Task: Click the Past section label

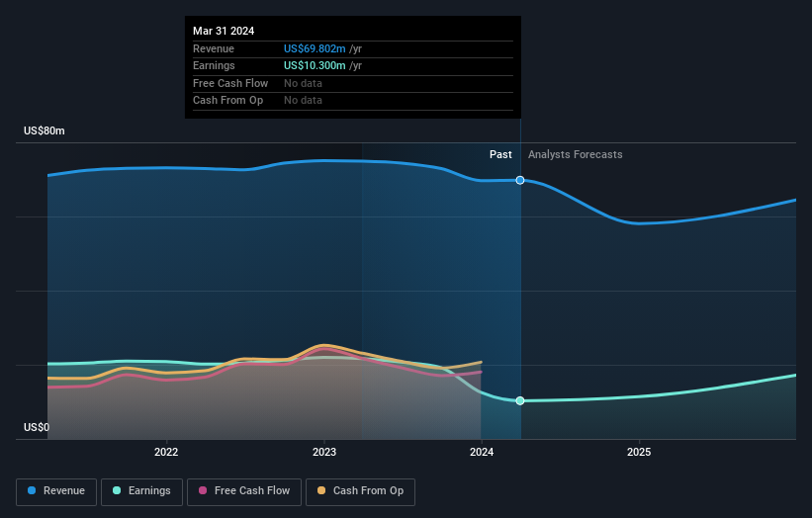Action: coord(500,154)
